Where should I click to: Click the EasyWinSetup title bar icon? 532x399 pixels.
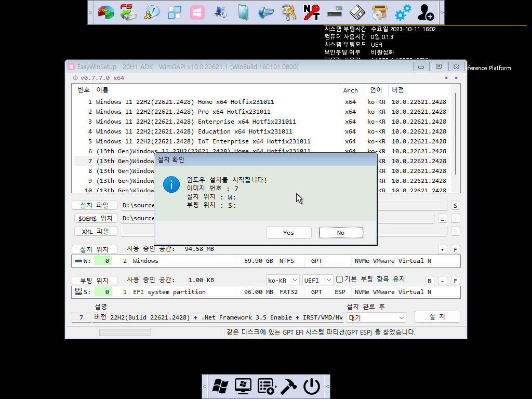tap(71, 67)
